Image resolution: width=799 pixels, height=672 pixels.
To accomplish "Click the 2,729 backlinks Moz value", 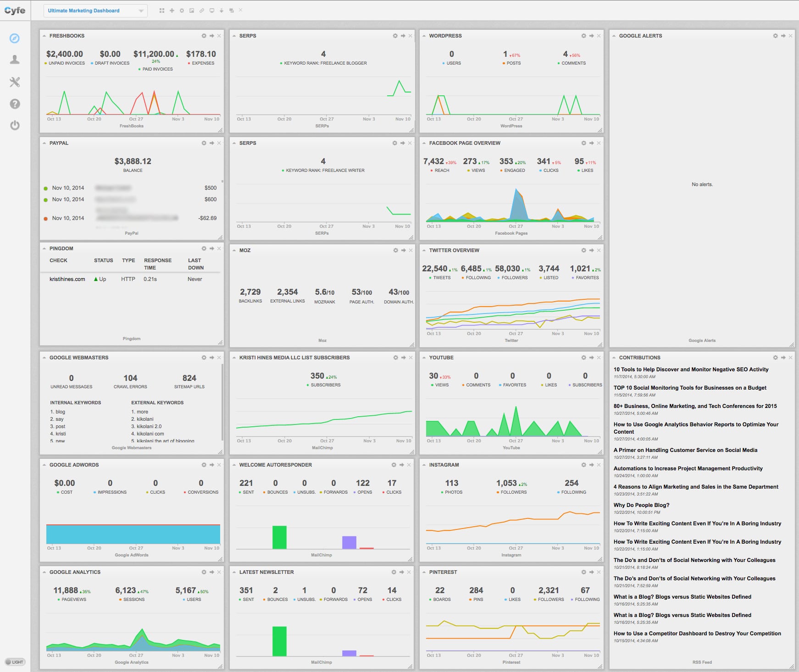I will click(250, 292).
